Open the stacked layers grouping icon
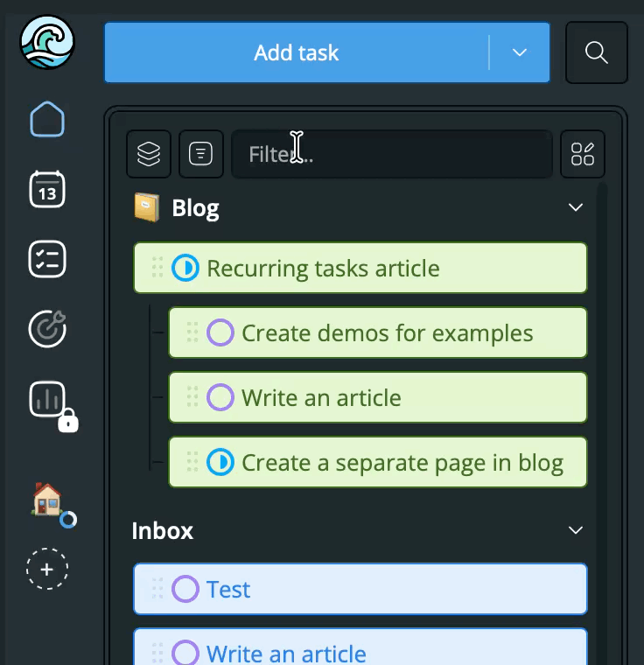This screenshot has height=665, width=644. (149, 154)
